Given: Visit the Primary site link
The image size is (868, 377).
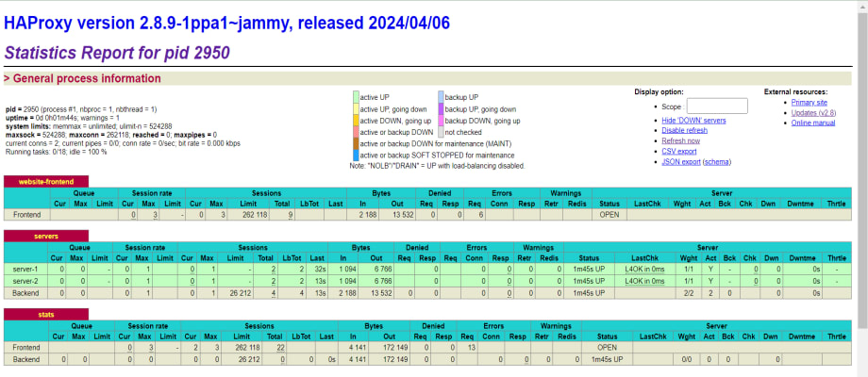Looking at the screenshot, I should [x=810, y=102].
